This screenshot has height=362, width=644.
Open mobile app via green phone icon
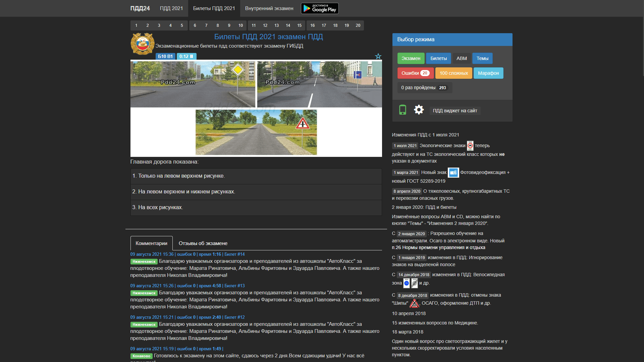(402, 110)
